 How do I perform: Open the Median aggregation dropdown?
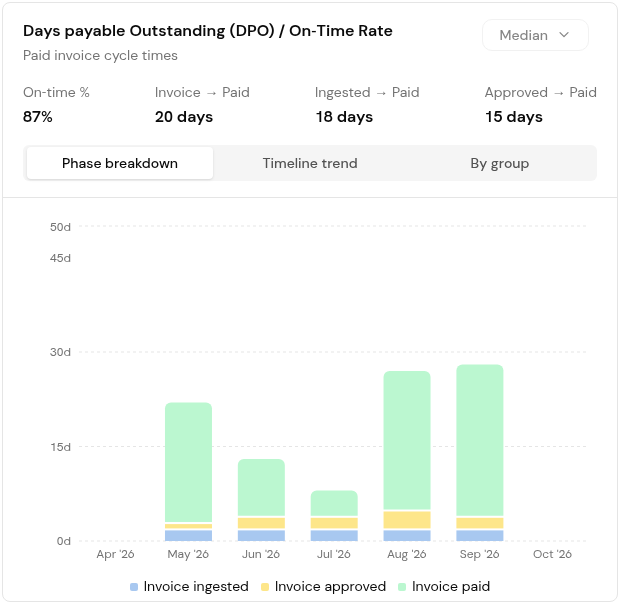535,35
